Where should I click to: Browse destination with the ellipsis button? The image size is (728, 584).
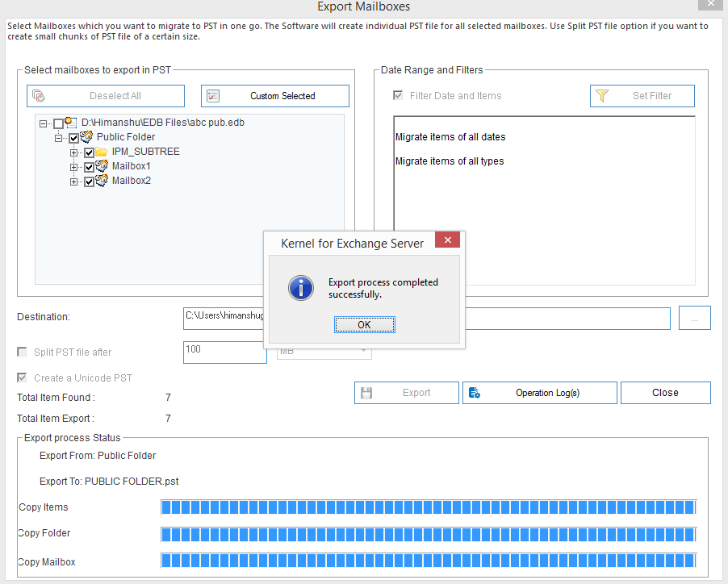click(695, 318)
